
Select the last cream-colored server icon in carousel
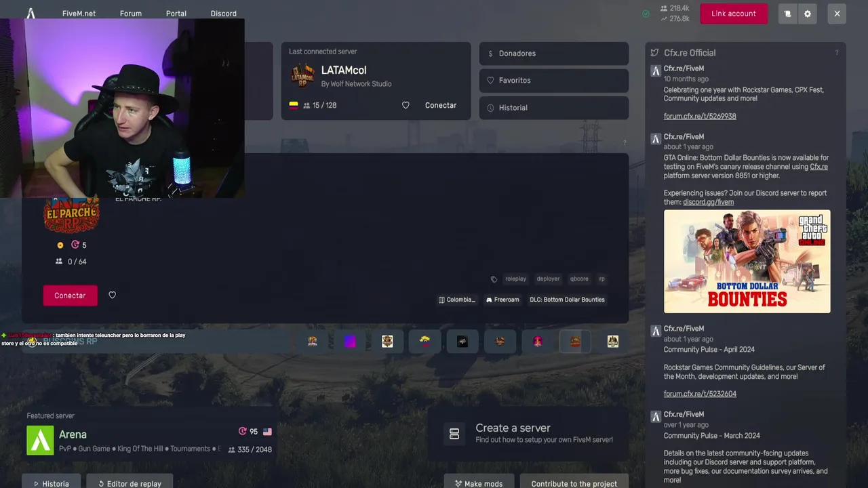tap(613, 342)
